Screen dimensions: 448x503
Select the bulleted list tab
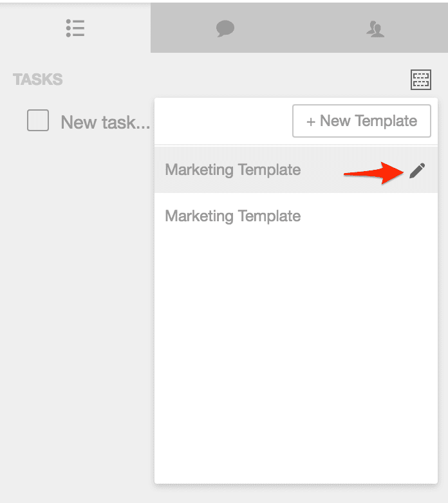pos(75,28)
